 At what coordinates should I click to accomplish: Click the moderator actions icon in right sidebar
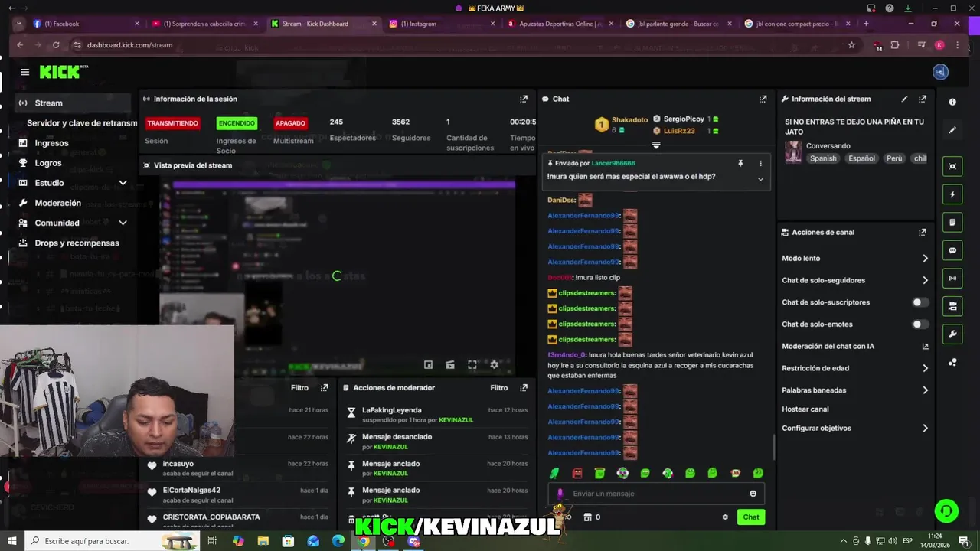coord(952,306)
